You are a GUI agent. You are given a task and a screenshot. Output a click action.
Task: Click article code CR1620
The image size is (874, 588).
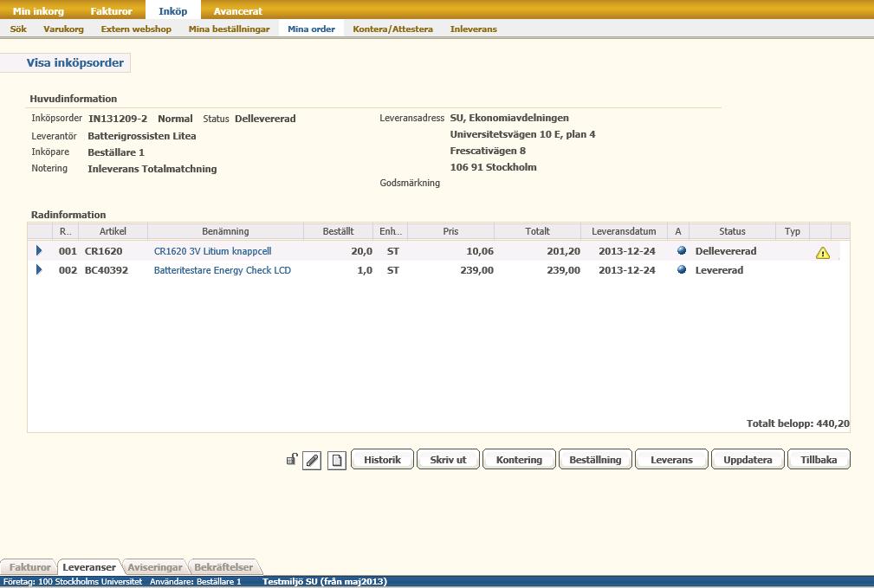click(104, 251)
